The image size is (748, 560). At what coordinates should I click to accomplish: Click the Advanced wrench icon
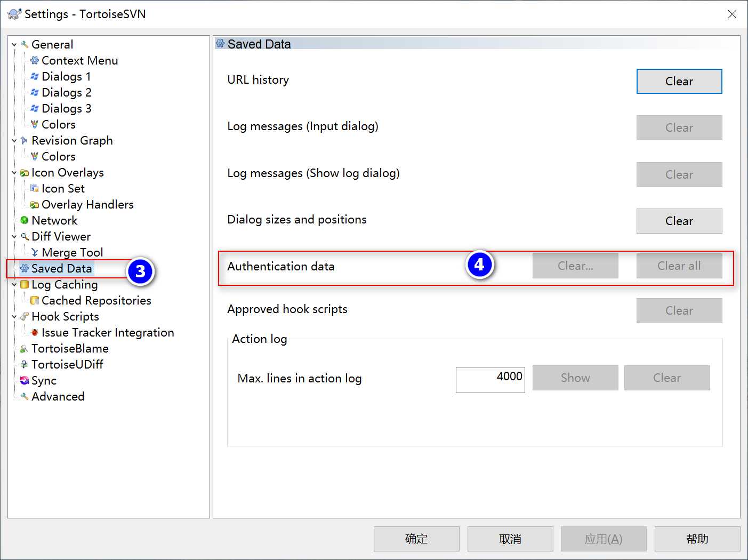pos(24,396)
